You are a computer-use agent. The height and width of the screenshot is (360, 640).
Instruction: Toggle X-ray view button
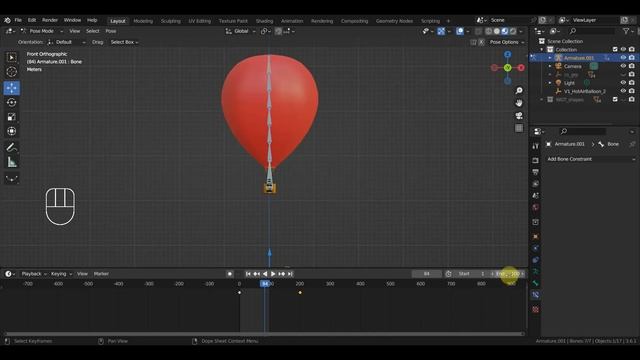tap(478, 31)
